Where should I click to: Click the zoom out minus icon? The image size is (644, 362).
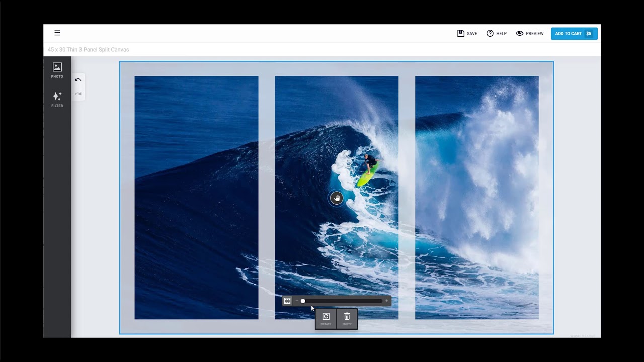[297, 301]
